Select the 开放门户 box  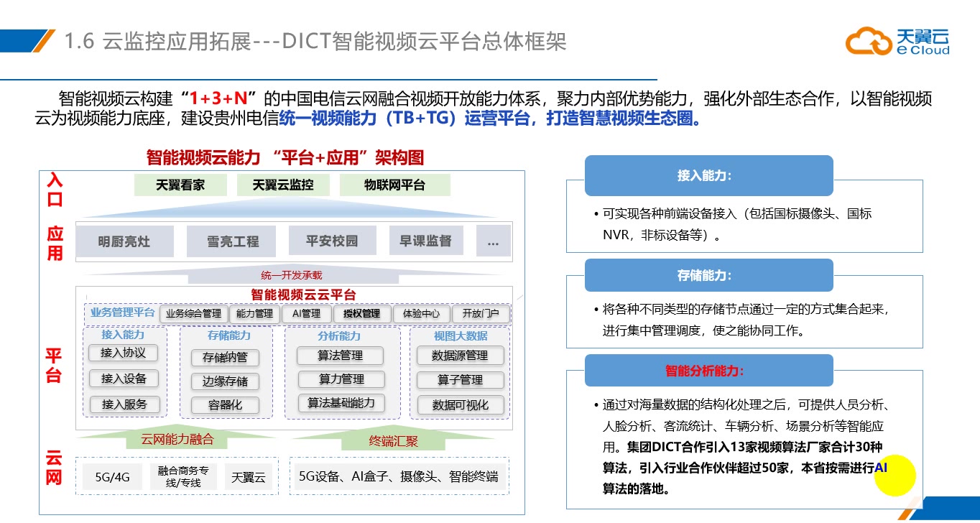[x=481, y=314]
